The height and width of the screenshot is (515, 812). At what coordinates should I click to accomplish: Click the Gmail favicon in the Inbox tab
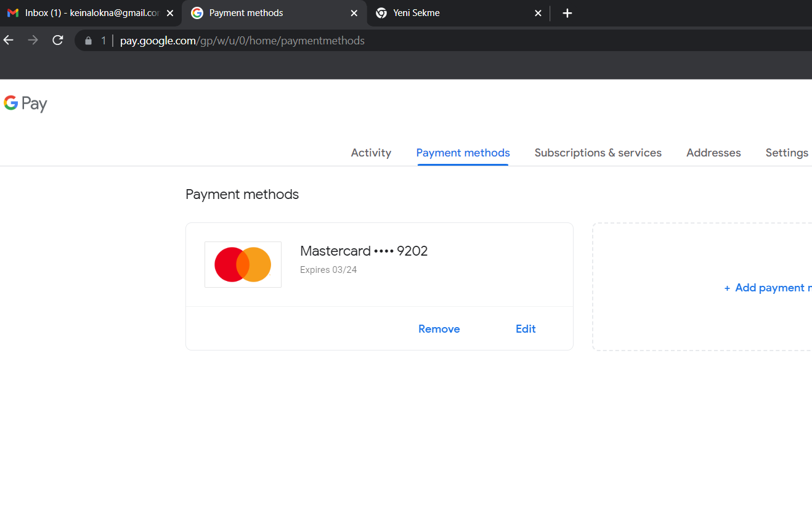[x=13, y=13]
